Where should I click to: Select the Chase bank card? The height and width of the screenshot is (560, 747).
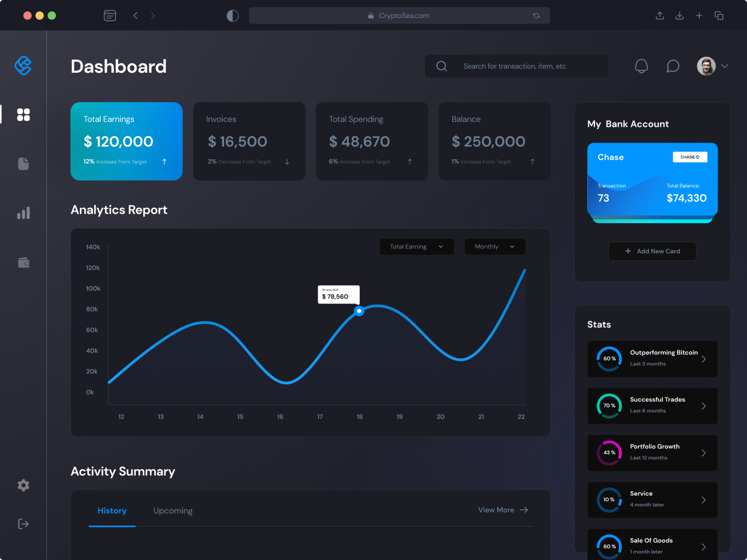click(x=652, y=180)
